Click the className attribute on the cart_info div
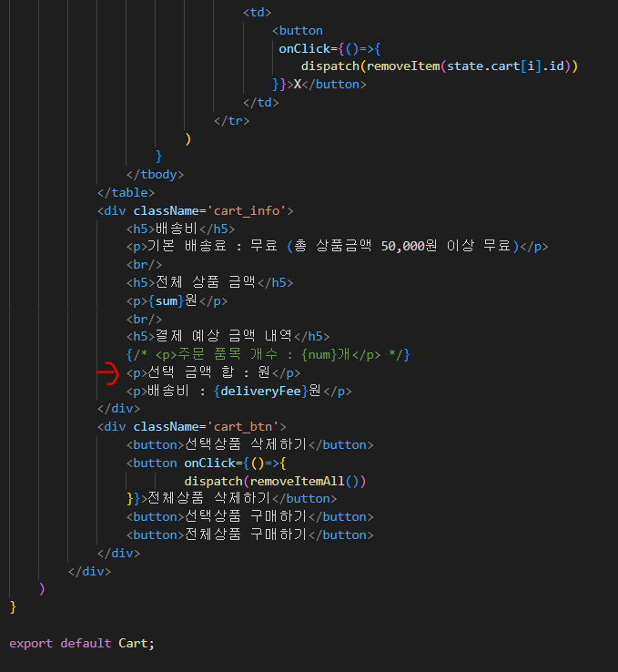 (167, 211)
